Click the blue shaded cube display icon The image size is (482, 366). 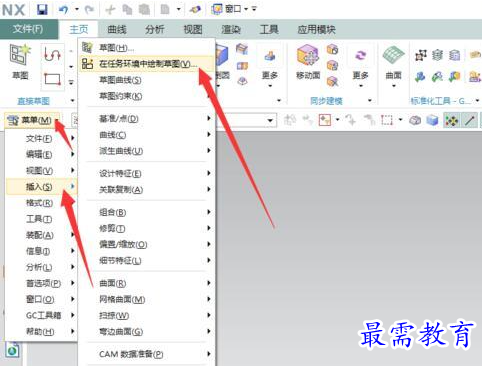pos(432,120)
